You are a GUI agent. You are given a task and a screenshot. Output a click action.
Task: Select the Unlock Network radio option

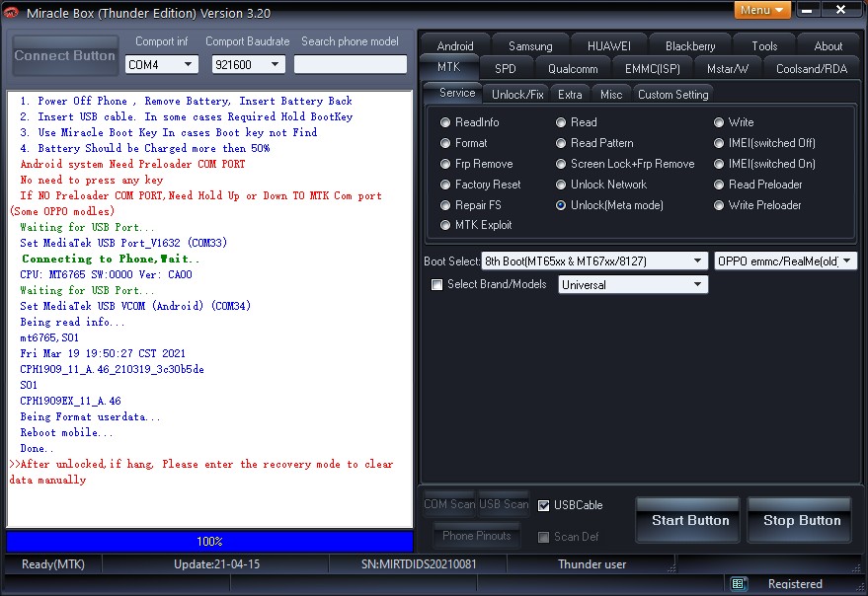[x=601, y=185]
